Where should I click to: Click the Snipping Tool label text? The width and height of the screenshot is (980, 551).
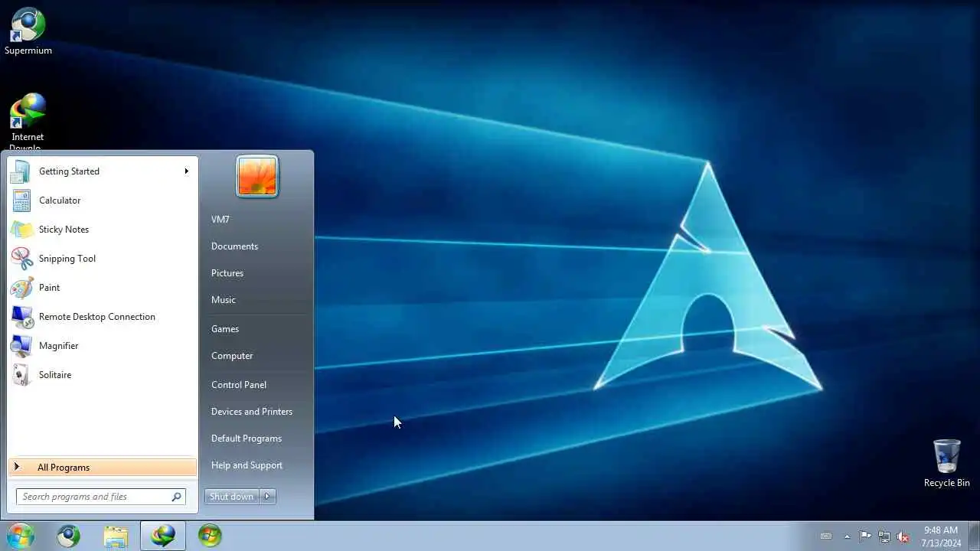click(67, 259)
